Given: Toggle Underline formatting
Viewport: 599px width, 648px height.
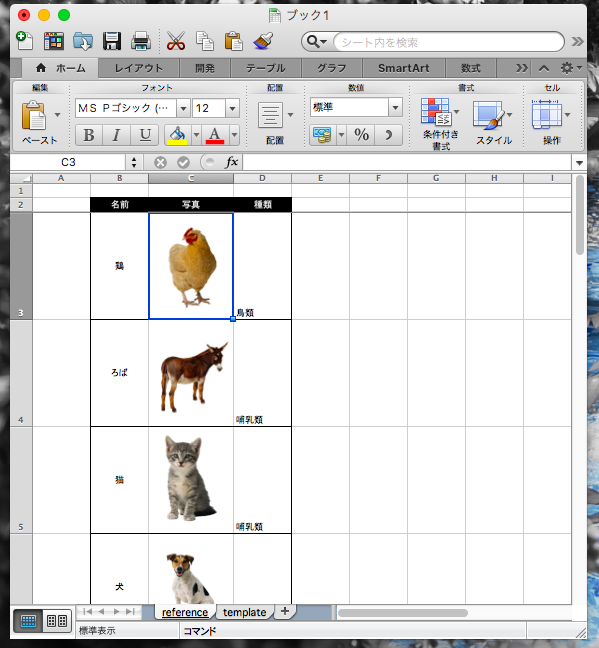Looking at the screenshot, I should [x=145, y=135].
